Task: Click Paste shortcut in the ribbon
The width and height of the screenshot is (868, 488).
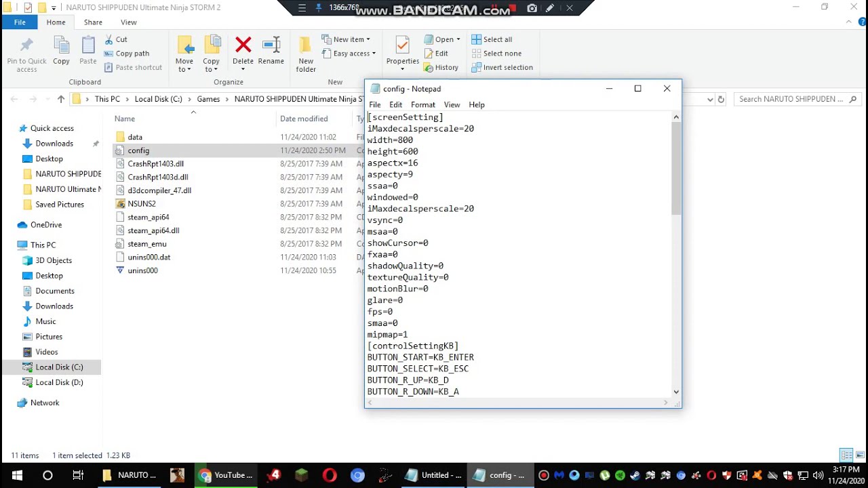Action: 134,67
